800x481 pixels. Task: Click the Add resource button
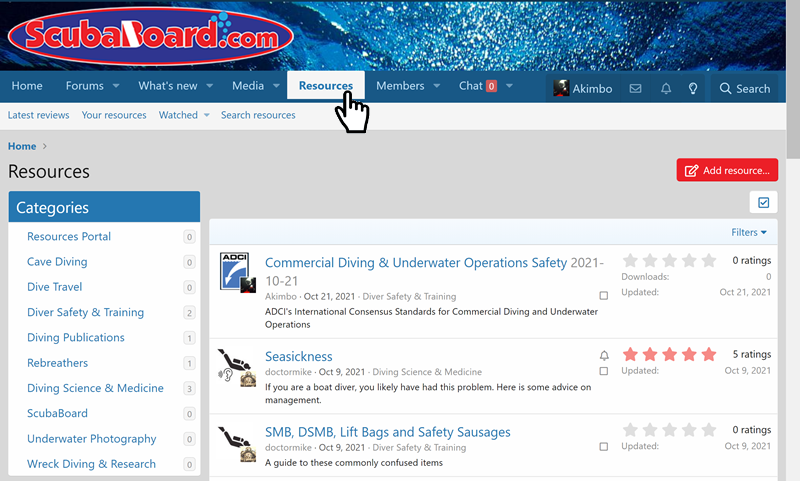[x=727, y=170]
